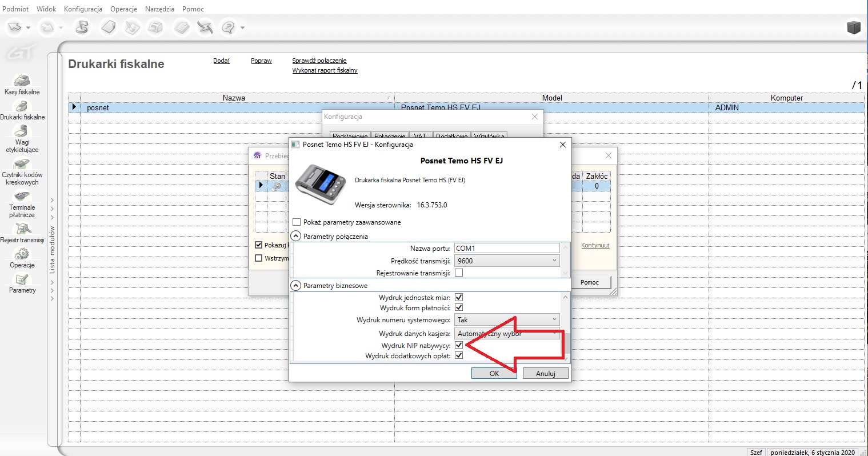Screen dimensions: 868x456
Task: Click the Nazwa portu COM1 field
Action: point(507,249)
